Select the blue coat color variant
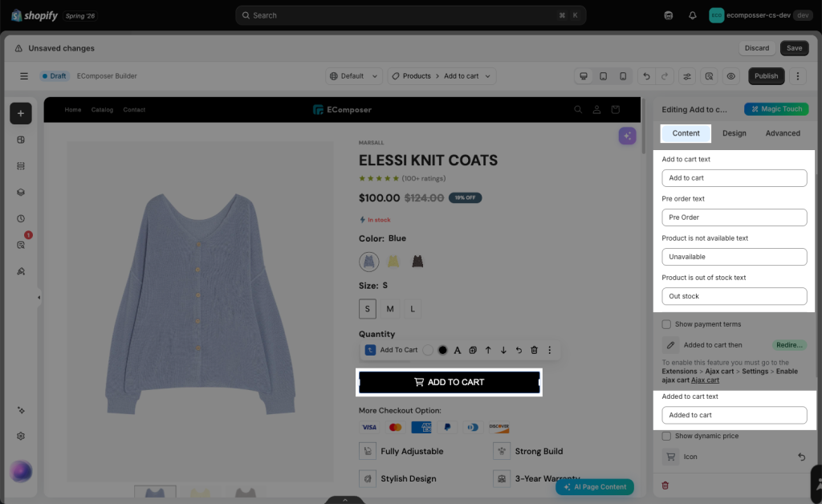Viewport: 822px width, 504px height. pyautogui.click(x=369, y=262)
